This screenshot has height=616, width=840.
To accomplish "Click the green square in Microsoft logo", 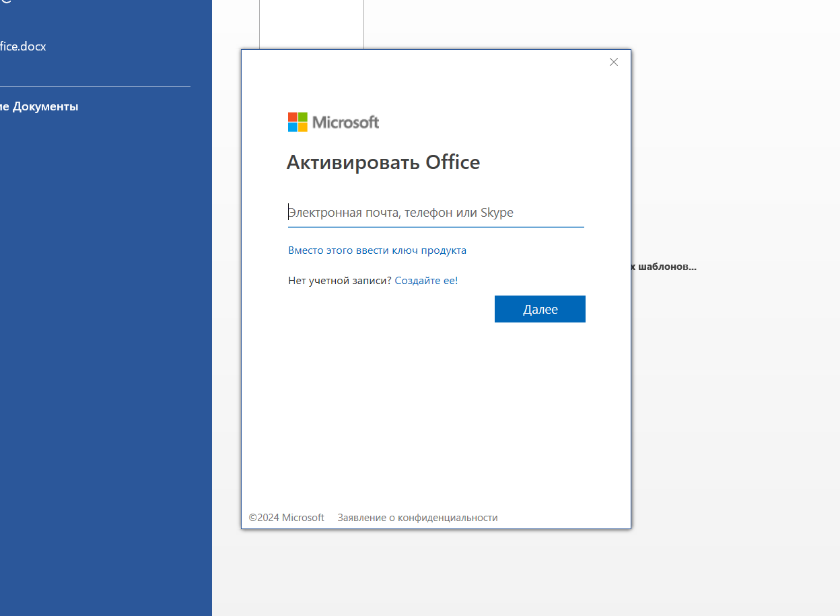I will pyautogui.click(x=303, y=117).
